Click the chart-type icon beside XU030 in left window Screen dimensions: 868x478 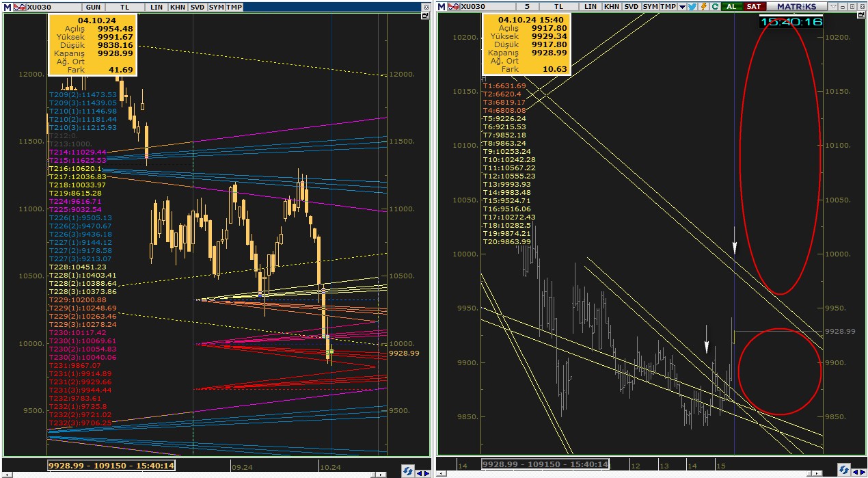19,6
